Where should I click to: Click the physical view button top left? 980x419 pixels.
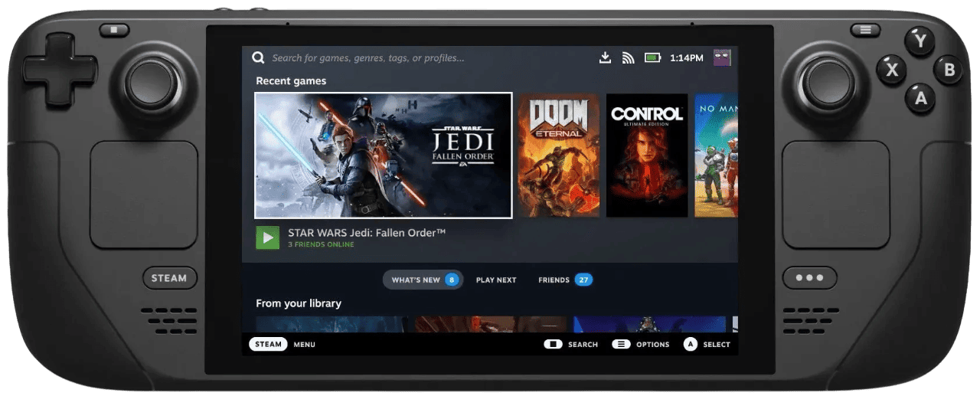[114, 30]
